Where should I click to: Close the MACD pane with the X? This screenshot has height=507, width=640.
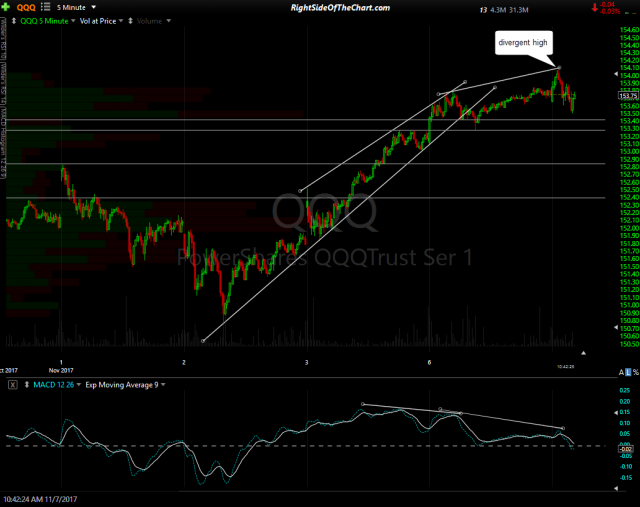13,385
